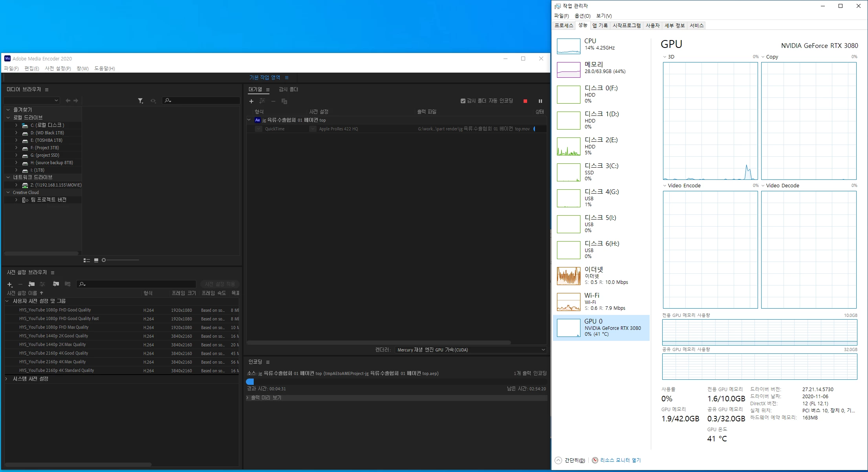Screen dimensions: 868x472
Task: Expand the C: local disk tree node
Action: 16,125
